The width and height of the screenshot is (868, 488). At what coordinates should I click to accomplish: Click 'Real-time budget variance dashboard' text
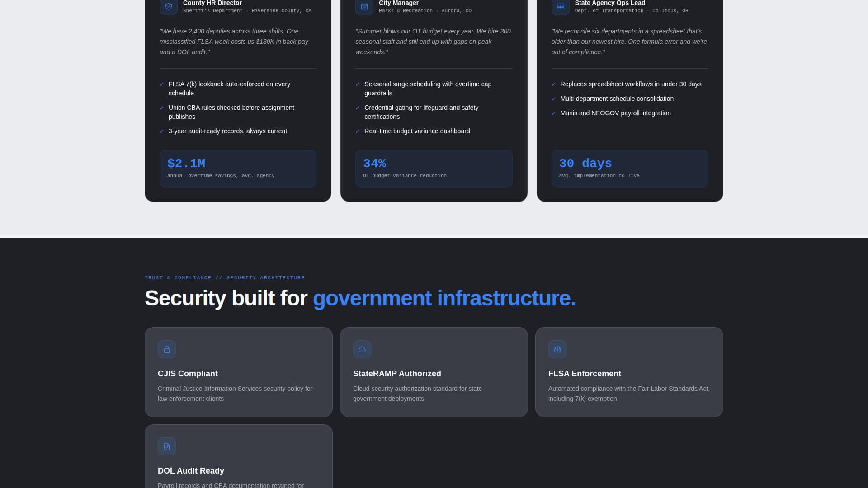(417, 131)
